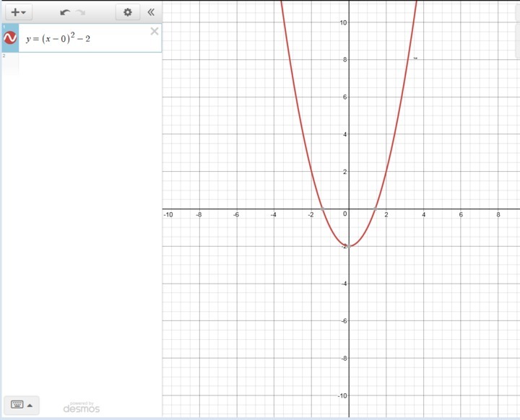Image resolution: width=520 pixels, height=420 pixels.
Task: Click into the y=(x-0)²-2 expression field
Action: pos(79,39)
